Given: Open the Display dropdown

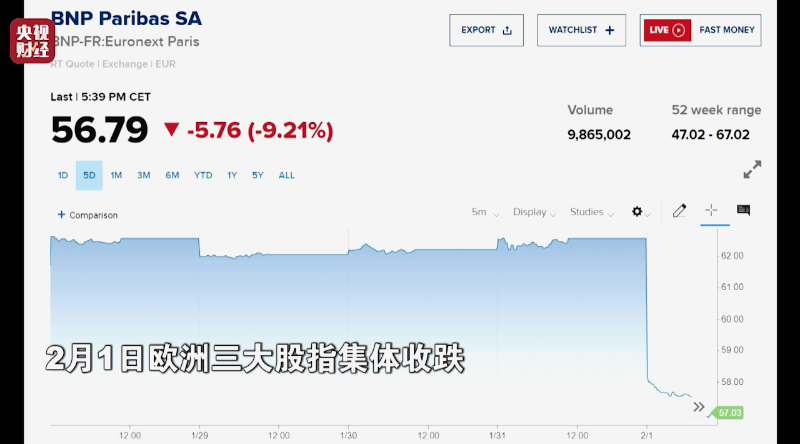Looking at the screenshot, I should [x=534, y=212].
